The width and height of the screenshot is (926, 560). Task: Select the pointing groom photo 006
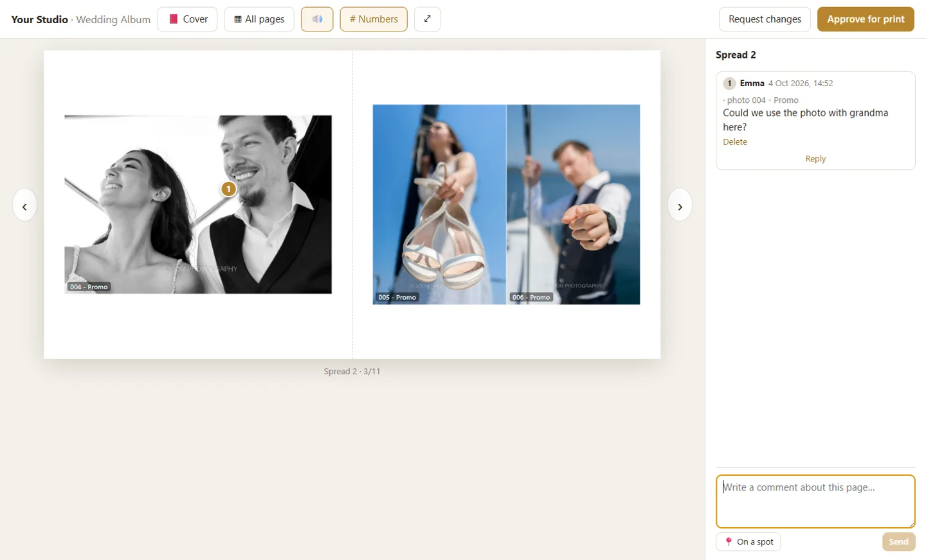click(x=574, y=204)
